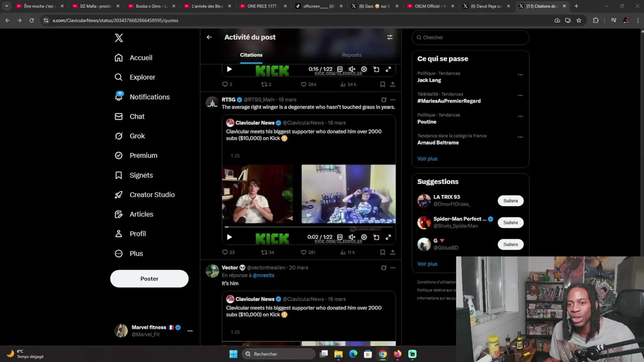The width and height of the screenshot is (644, 362).
Task: Follow Spider-Man Perfect account
Action: [510, 223]
